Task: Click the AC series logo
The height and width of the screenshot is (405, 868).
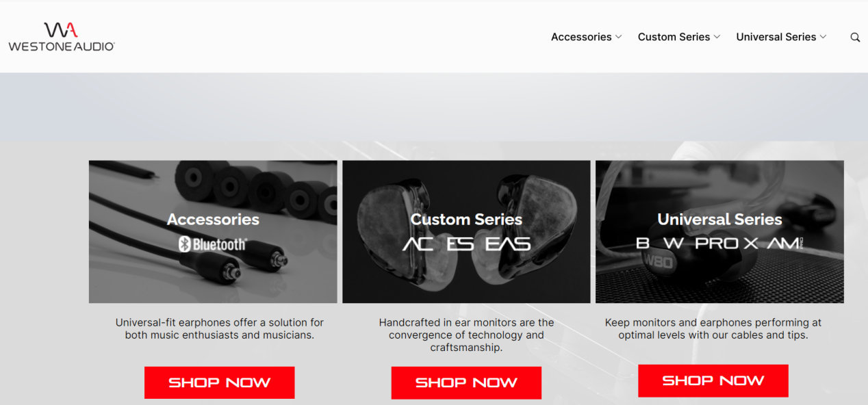Action: [418, 244]
